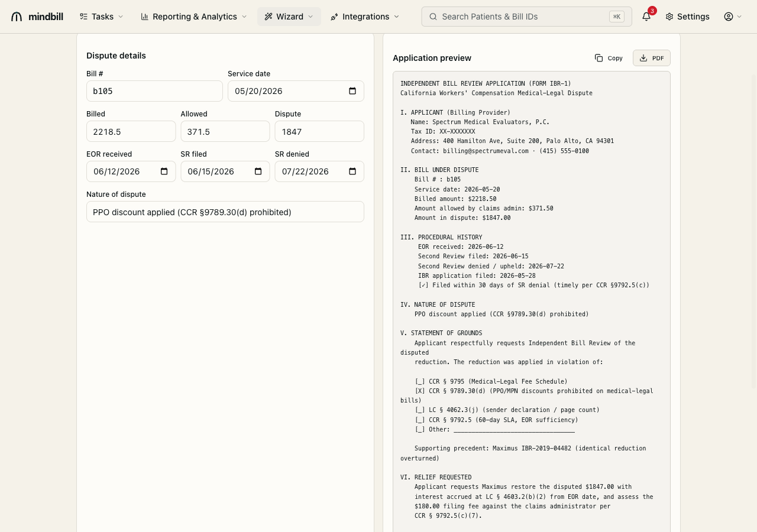Open the Service date calendar picker
The height and width of the screenshot is (532, 757).
(352, 91)
